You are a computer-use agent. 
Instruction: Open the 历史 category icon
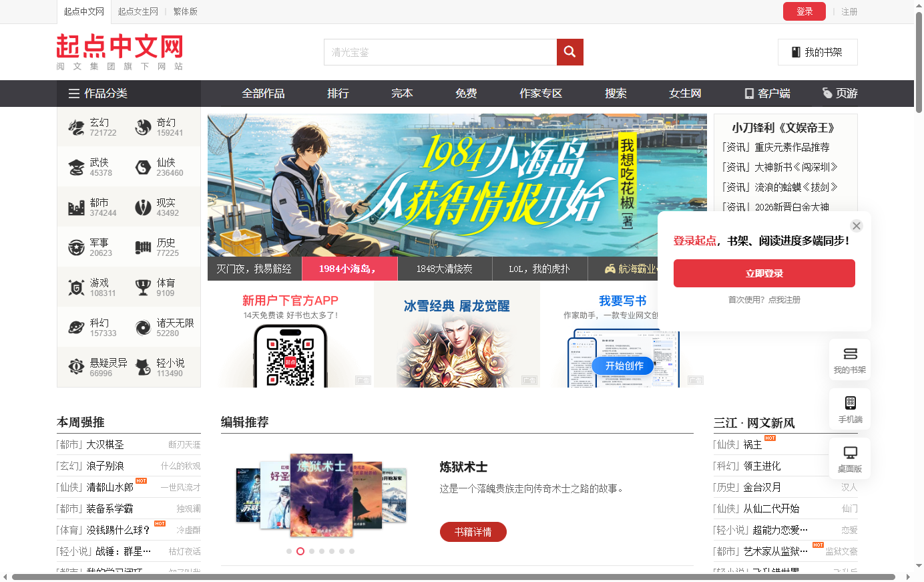[x=143, y=247]
